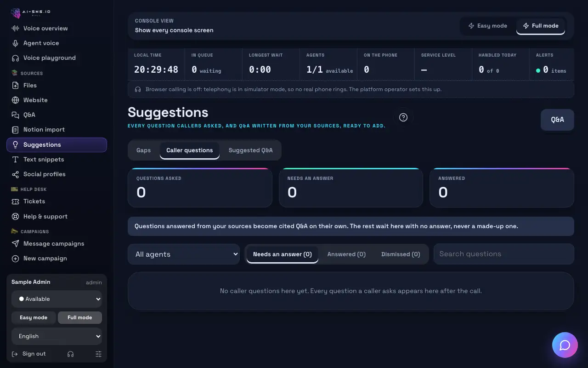588x368 pixels.
Task: Open the Text snippets icon
Action: point(15,160)
